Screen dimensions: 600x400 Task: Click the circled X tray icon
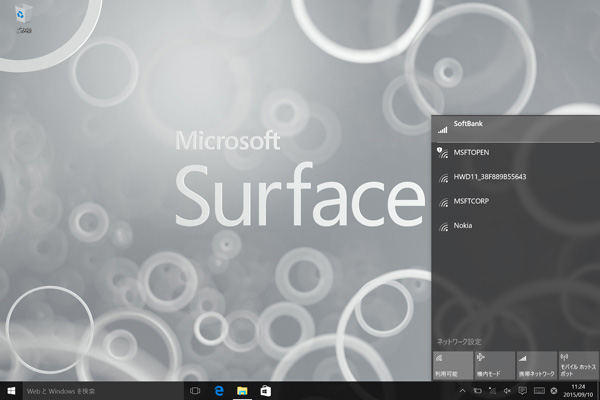click(554, 391)
